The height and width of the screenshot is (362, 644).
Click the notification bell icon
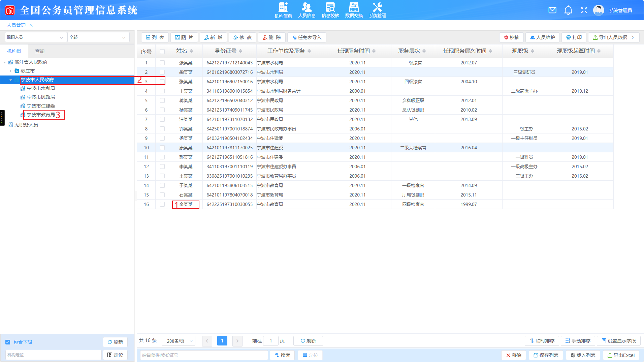pos(568,10)
